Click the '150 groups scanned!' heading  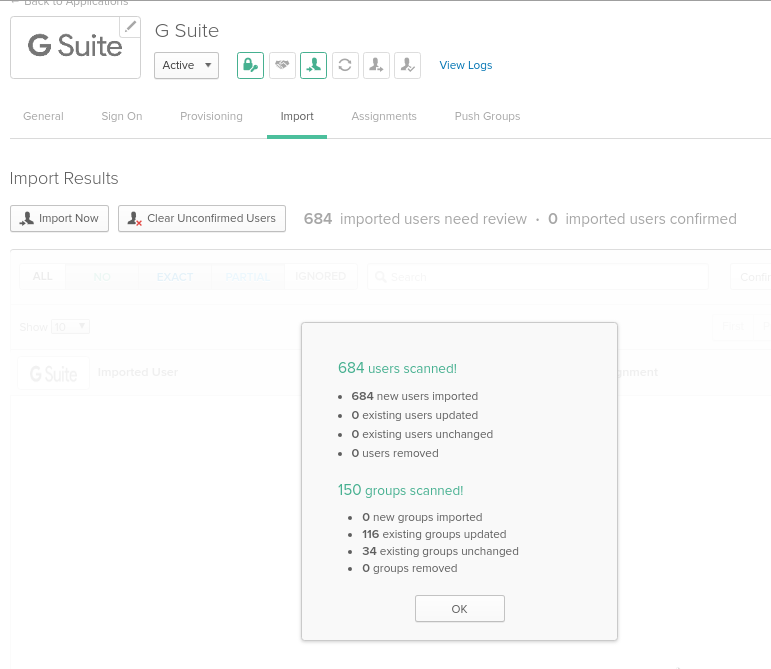click(400, 490)
